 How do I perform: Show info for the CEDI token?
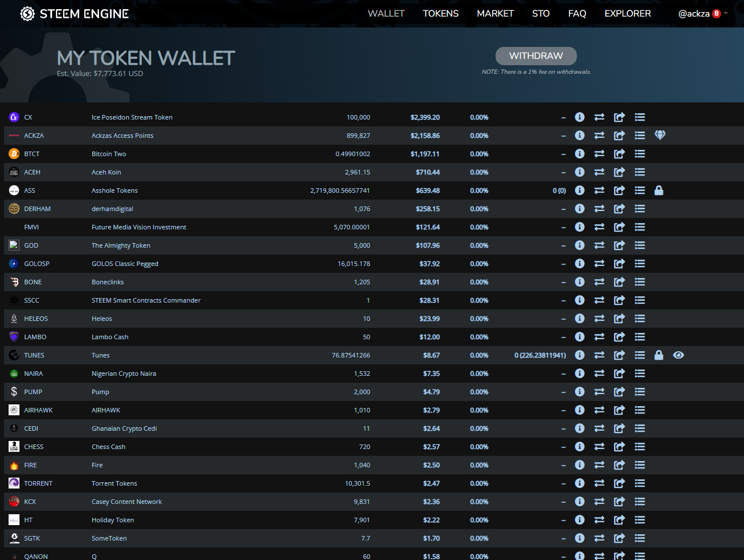tap(580, 428)
